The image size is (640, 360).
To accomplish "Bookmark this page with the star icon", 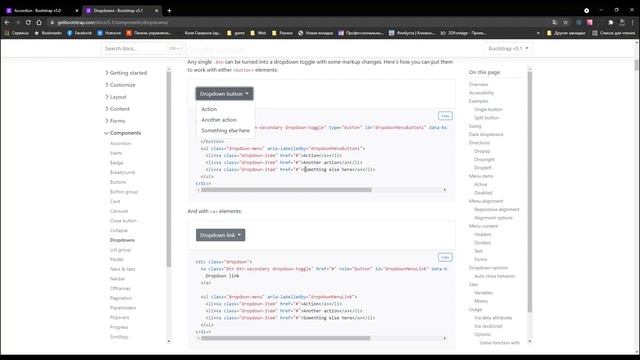I will [566, 22].
